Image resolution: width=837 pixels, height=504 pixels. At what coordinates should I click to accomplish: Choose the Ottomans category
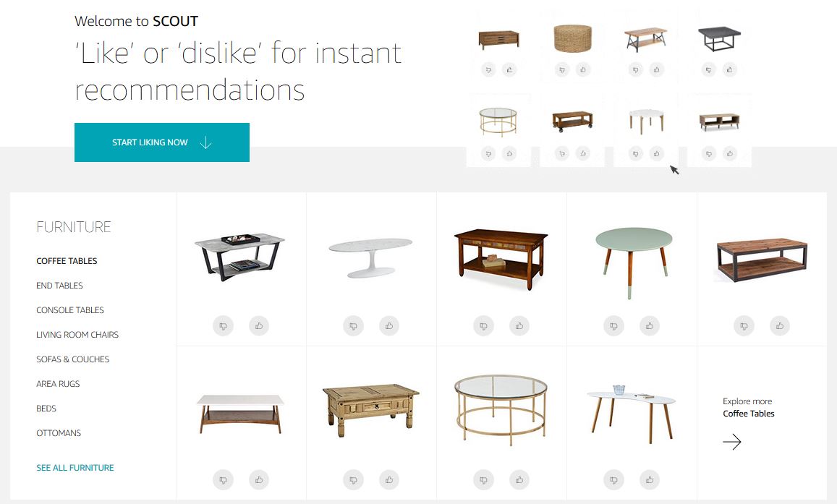59,432
